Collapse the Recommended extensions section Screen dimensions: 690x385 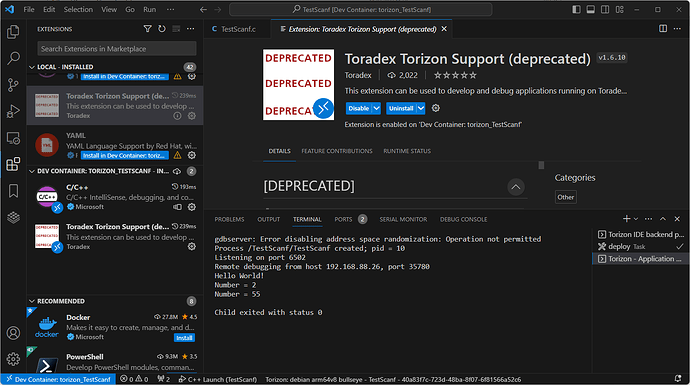click(x=32, y=301)
